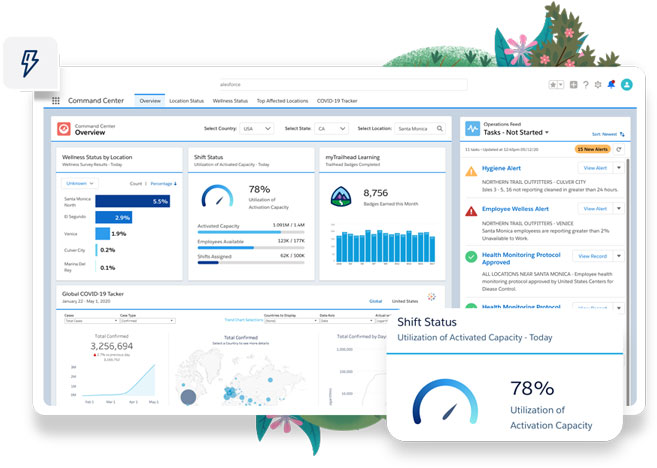Screen dimensions: 657x468
Task: Click View Alert for Hygiene Alert
Action: (594, 168)
